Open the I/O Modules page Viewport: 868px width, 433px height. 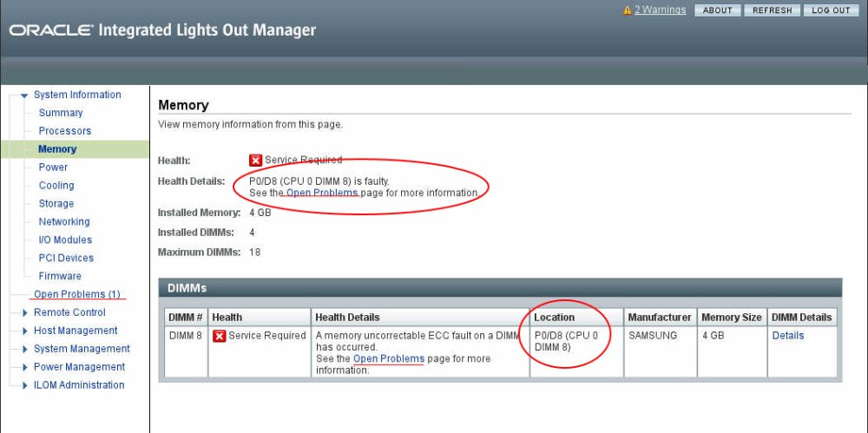65,239
